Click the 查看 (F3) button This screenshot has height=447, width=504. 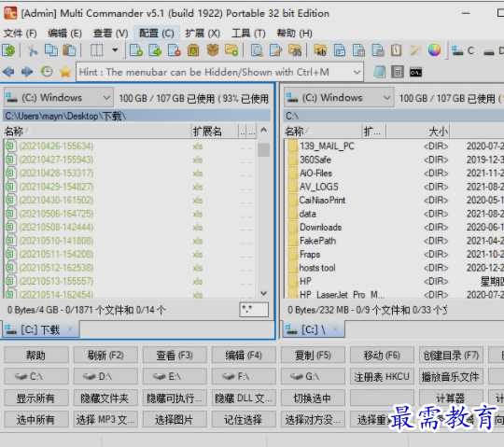[175, 356]
